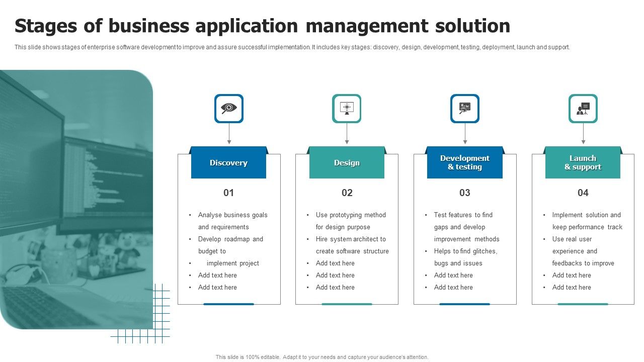Select the Discovery magnifying-eye icon
Viewport: 644px width, 362px height.
229,108
